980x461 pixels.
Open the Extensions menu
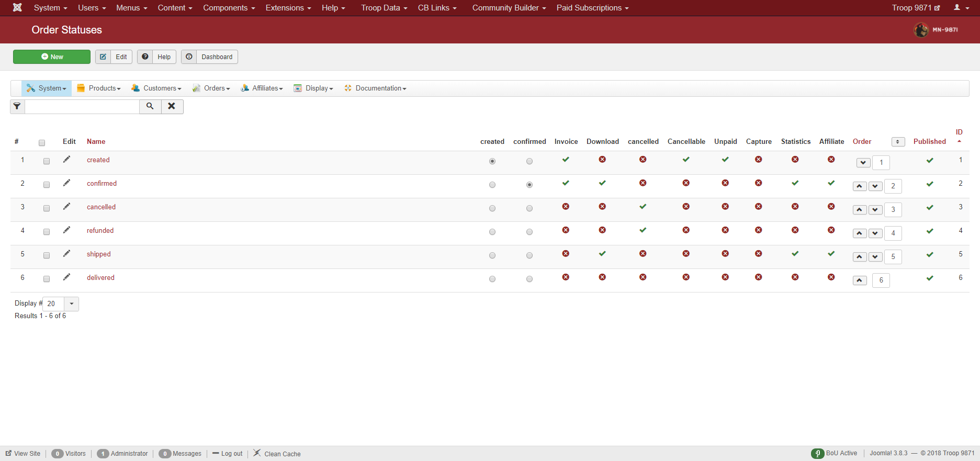[x=288, y=8]
